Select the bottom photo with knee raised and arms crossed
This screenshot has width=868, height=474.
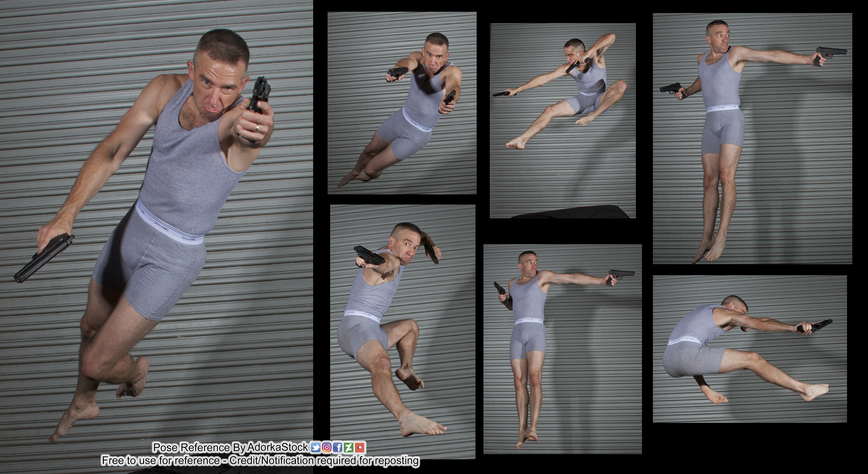pos(403,330)
